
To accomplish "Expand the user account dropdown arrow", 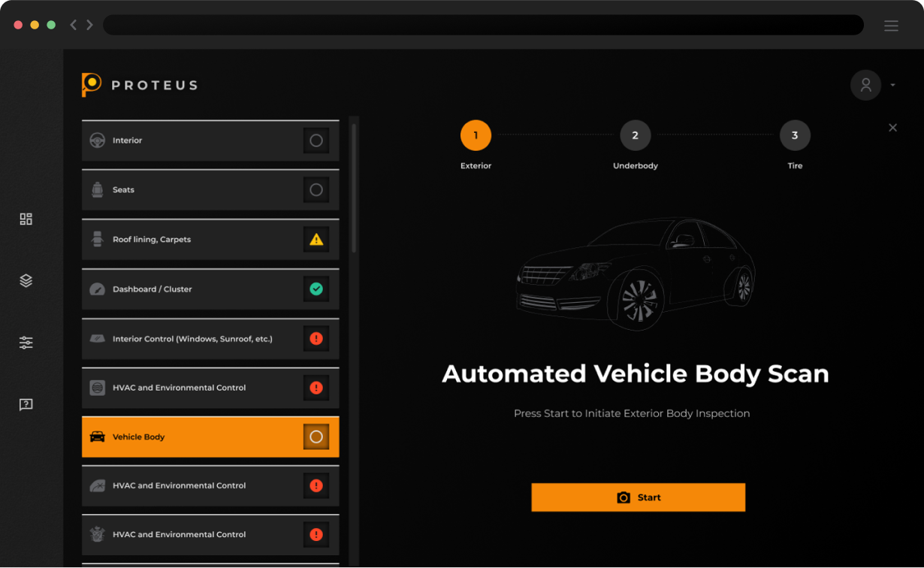I will point(892,86).
